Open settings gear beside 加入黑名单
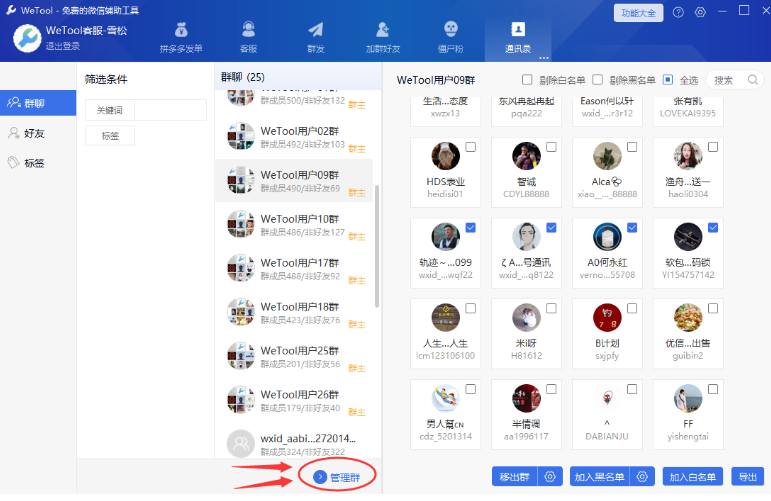 click(642, 476)
